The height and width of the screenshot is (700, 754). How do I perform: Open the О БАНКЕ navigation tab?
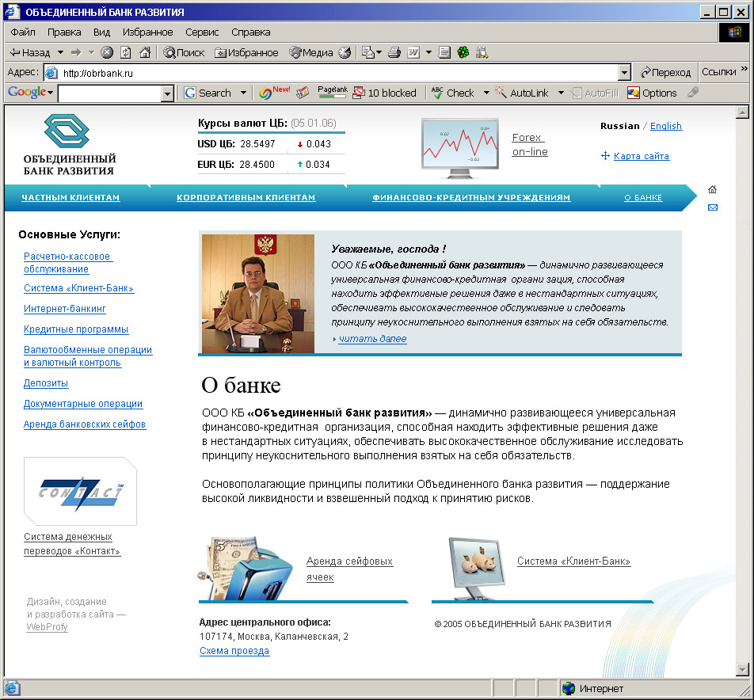[x=643, y=198]
